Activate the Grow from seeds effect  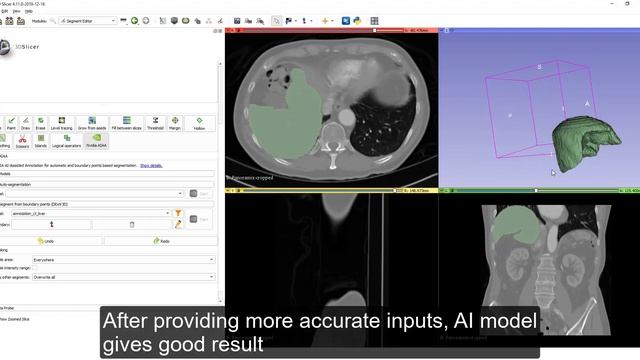pos(92,123)
